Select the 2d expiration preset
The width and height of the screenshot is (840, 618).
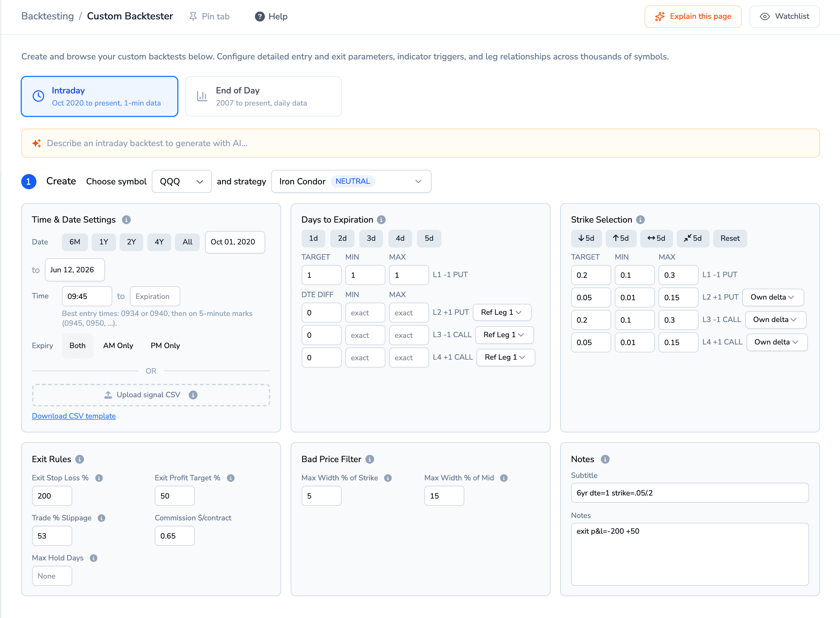pos(342,239)
